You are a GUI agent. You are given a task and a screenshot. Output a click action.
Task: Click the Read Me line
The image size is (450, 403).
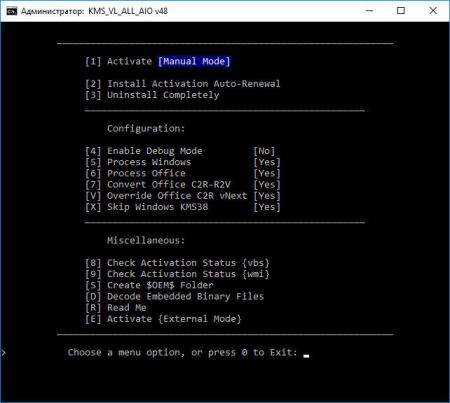coord(116,308)
